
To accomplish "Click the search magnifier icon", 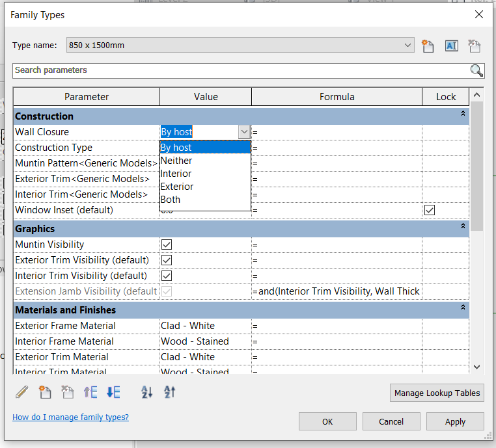I will (476, 70).
